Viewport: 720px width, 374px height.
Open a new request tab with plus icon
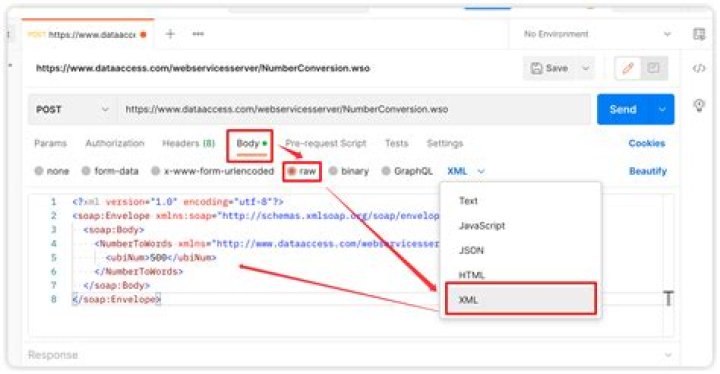click(170, 34)
